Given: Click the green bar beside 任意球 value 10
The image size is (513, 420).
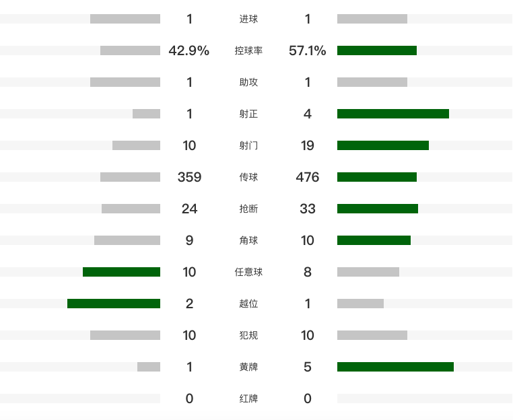Looking at the screenshot, I should (121, 272).
